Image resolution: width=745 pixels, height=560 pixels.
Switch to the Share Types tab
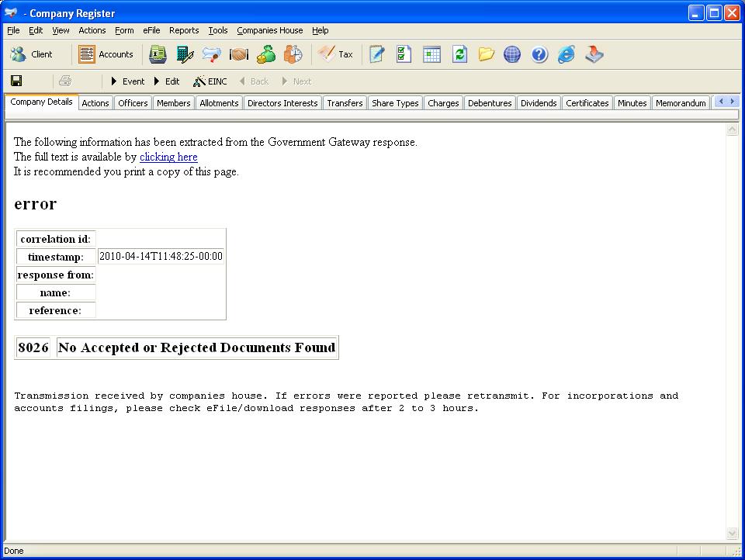pyautogui.click(x=395, y=103)
